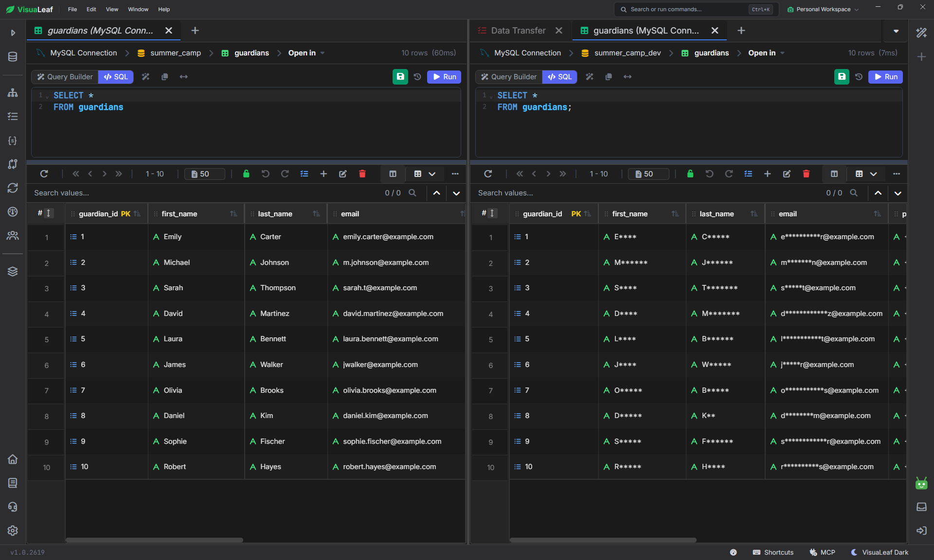Switch to the Data Transfer tab
Viewport: 934px width, 560px height.
pyautogui.click(x=518, y=31)
